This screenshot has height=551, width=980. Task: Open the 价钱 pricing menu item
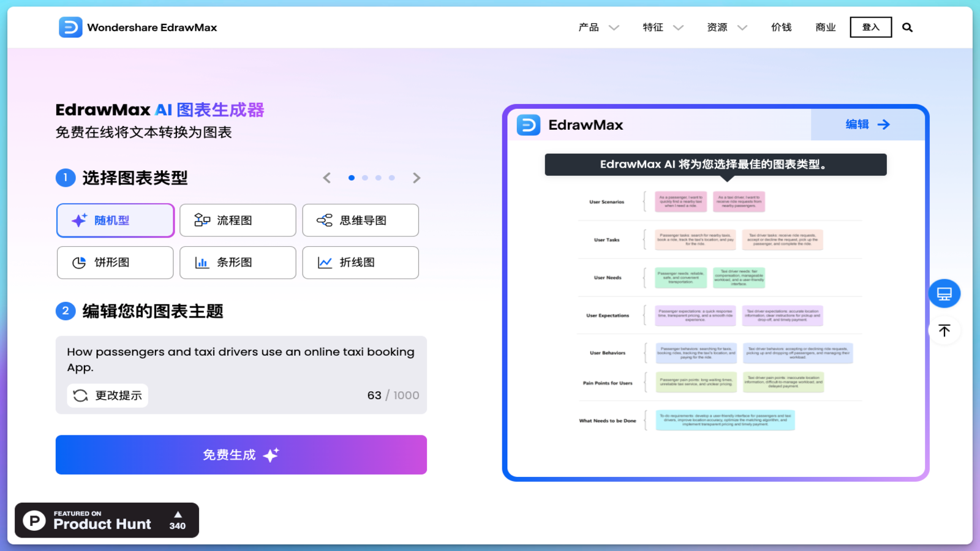pyautogui.click(x=782, y=28)
